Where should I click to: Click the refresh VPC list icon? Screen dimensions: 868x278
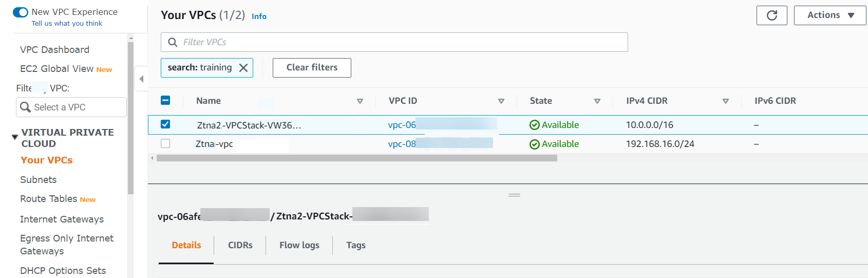point(771,15)
